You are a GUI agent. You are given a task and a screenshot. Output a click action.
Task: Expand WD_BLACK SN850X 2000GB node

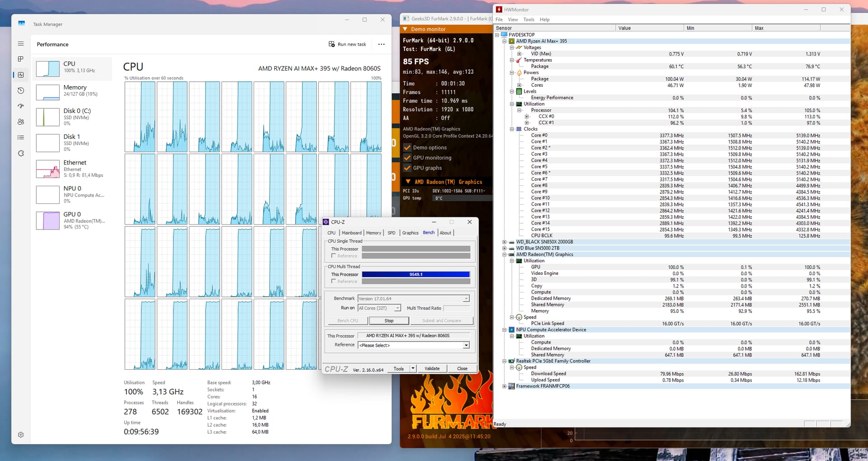pos(505,242)
